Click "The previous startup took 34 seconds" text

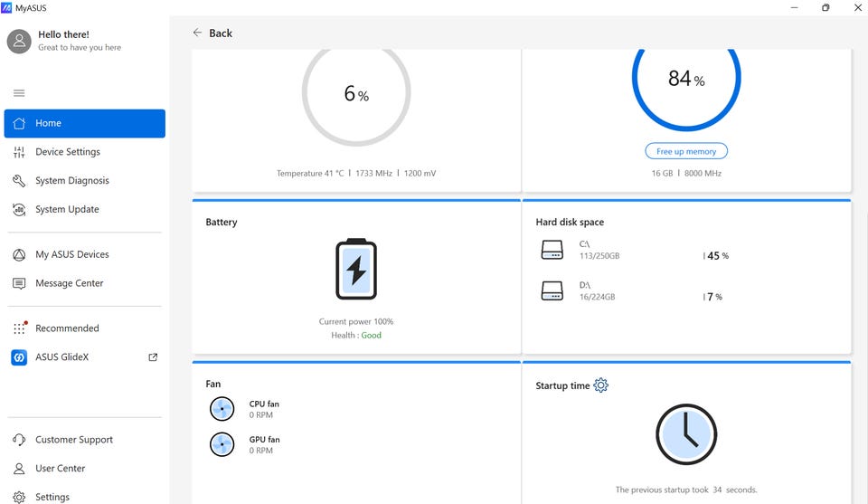[686, 490]
